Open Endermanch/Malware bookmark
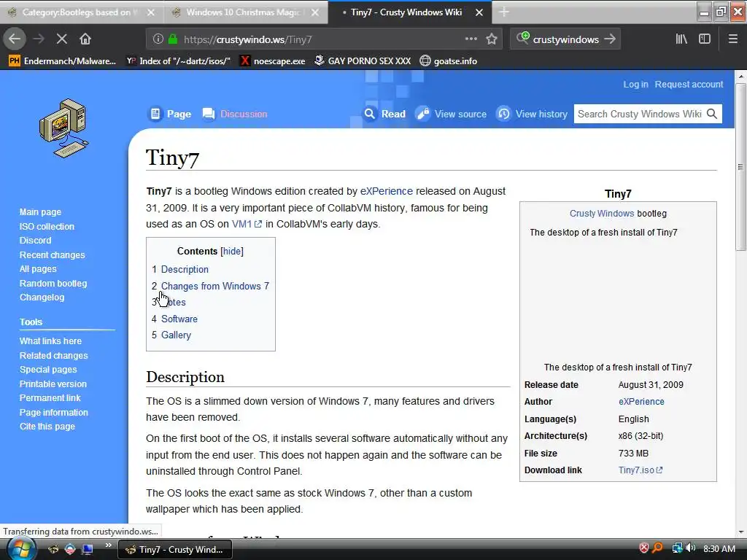 (x=63, y=61)
